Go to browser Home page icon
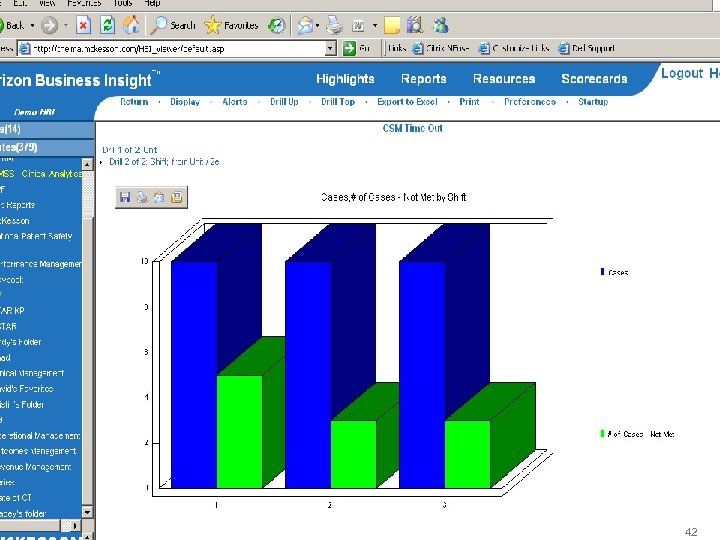This screenshot has width=720, height=540. (131, 25)
